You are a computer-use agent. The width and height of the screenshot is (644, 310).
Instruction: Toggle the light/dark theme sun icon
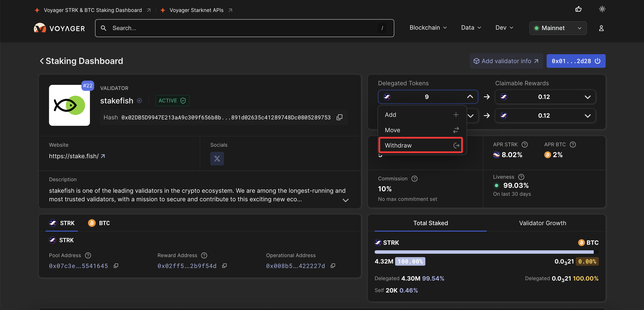coord(602,9)
